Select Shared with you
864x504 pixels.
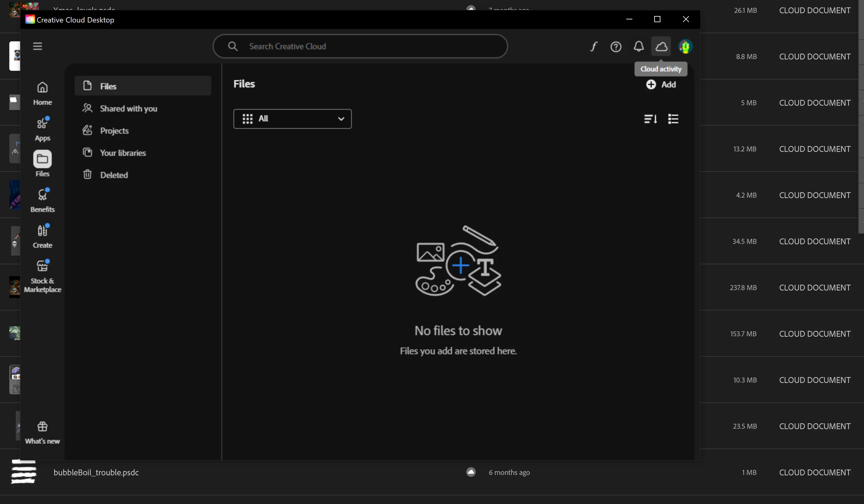(x=128, y=108)
